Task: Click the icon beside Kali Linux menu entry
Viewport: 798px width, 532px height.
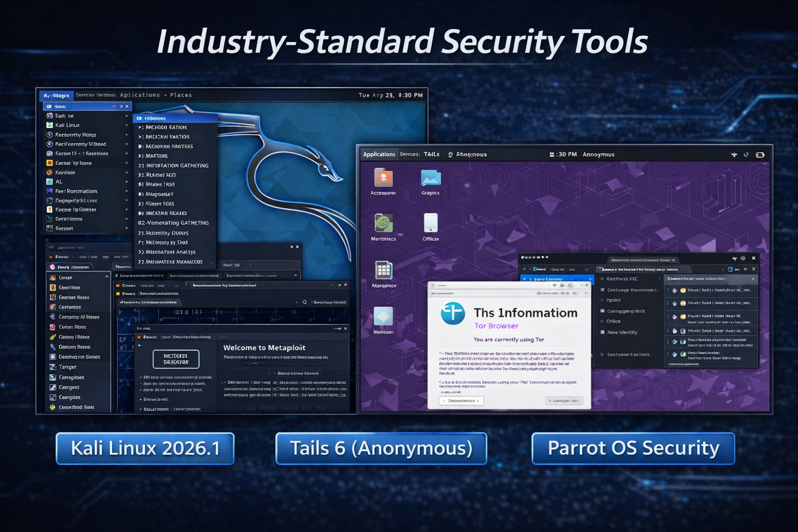Action: pyautogui.click(x=50, y=125)
